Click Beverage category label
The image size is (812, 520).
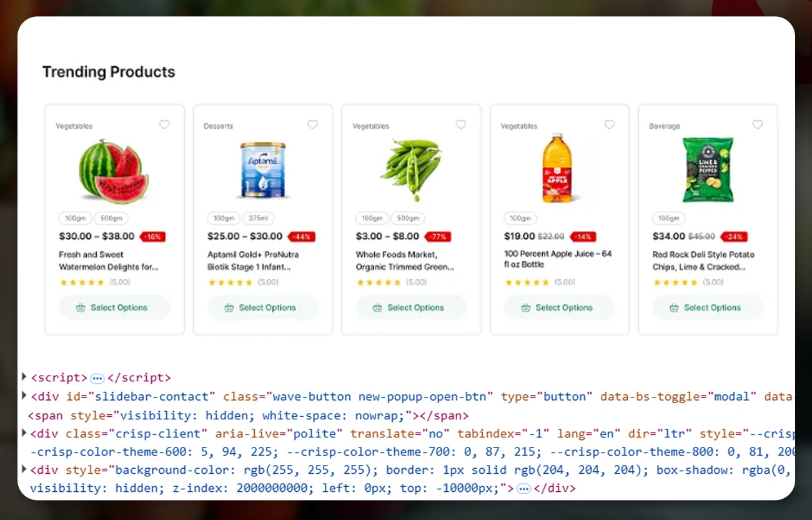click(665, 126)
